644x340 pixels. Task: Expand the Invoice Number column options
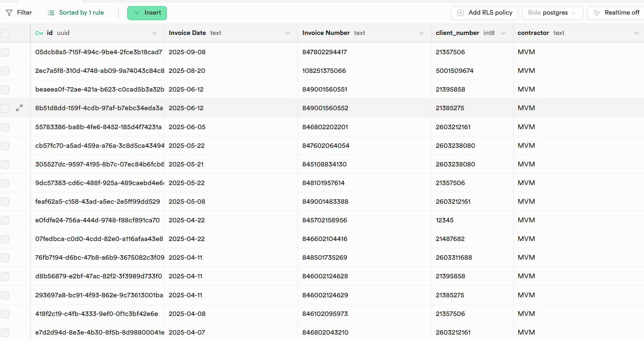421,33
